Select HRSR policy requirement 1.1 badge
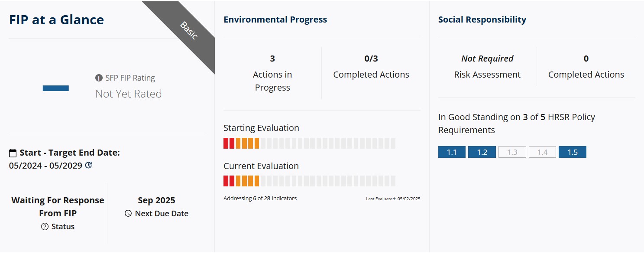The image size is (644, 254). (452, 152)
